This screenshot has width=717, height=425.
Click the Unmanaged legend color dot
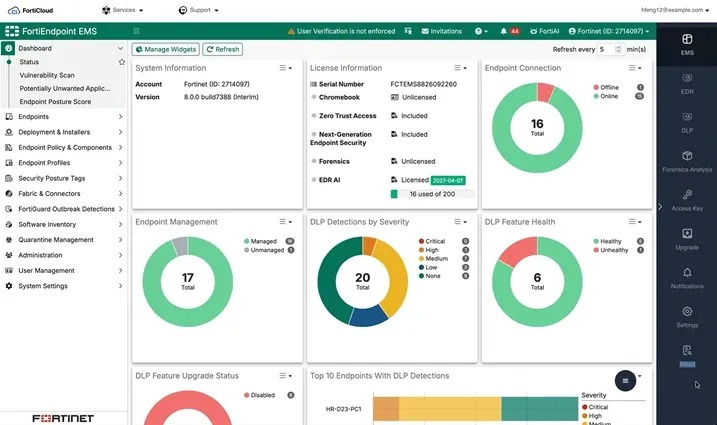[x=246, y=250]
